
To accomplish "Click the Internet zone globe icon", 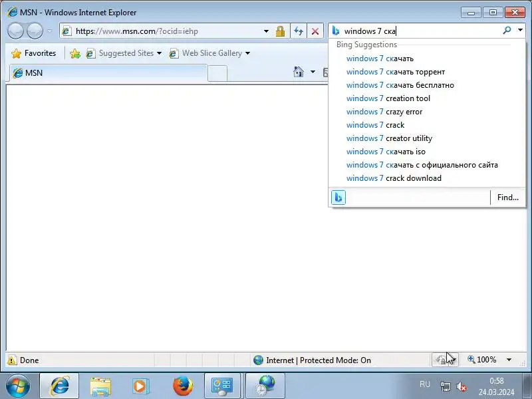I will 258,360.
